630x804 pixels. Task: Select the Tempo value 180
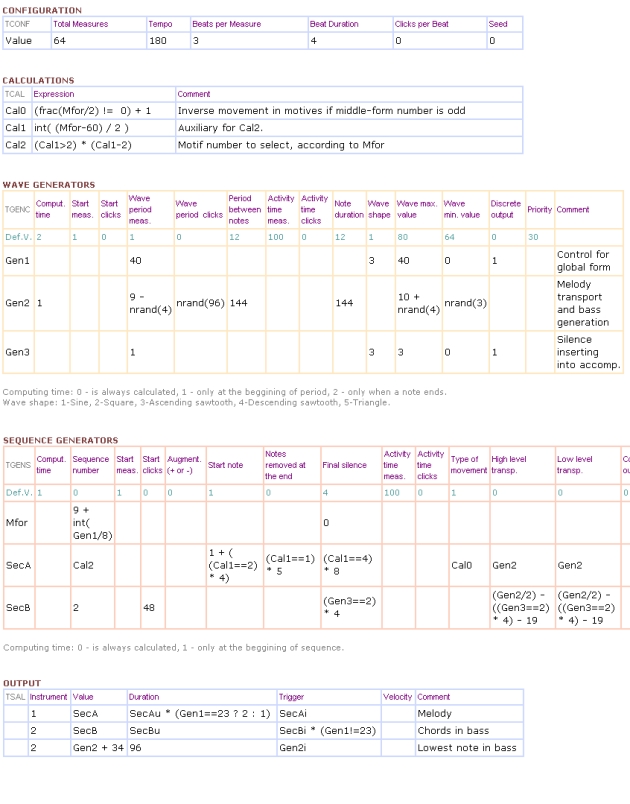[x=158, y=41]
